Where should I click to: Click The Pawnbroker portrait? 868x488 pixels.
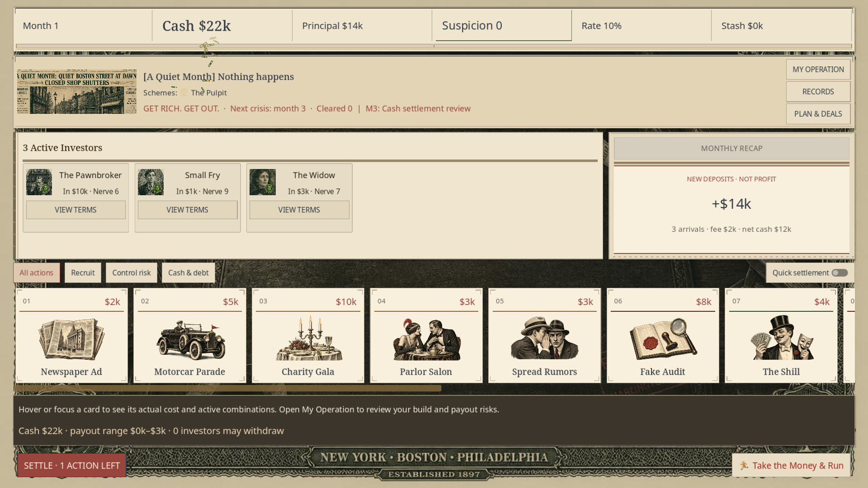point(39,182)
